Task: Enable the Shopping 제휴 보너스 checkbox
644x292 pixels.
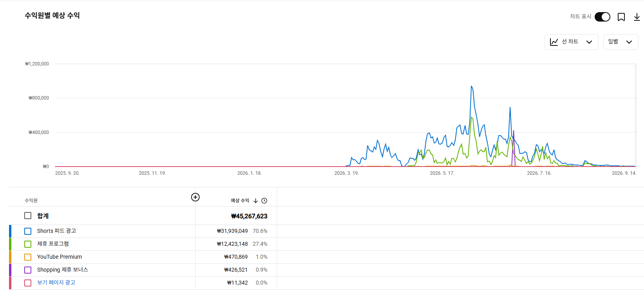Action: pyautogui.click(x=28, y=270)
